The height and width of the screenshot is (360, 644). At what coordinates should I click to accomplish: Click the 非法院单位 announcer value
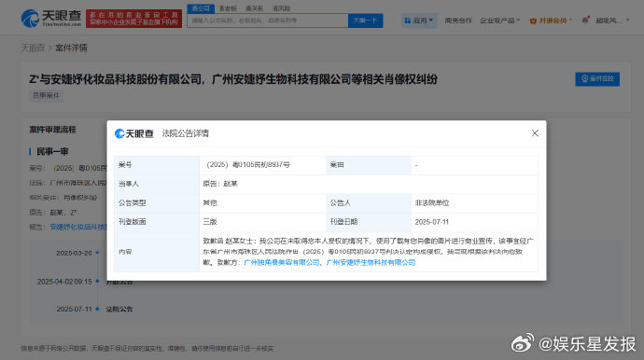click(x=432, y=202)
